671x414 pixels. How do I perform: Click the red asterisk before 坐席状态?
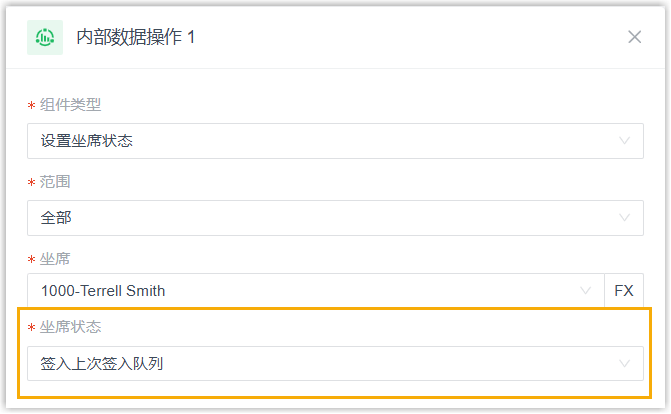click(31, 329)
